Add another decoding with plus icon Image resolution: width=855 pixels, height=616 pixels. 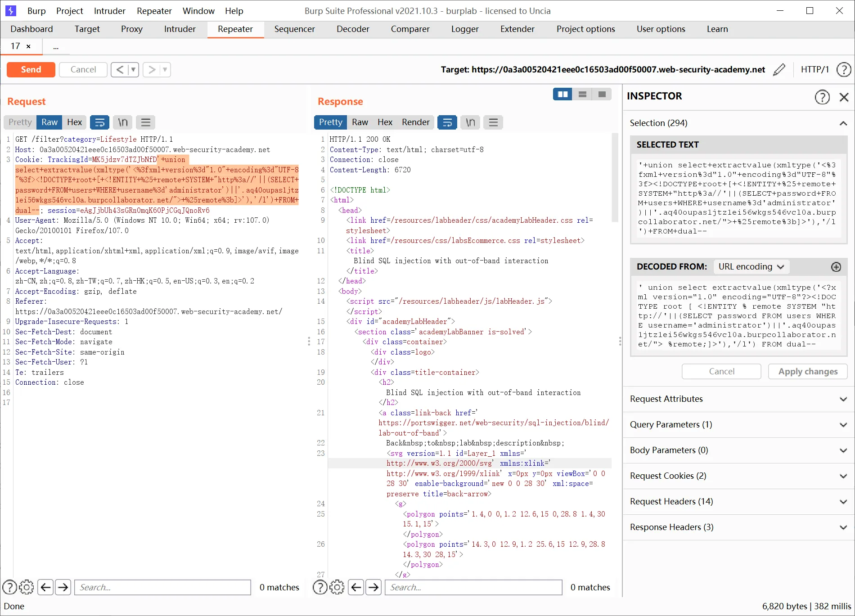click(836, 267)
